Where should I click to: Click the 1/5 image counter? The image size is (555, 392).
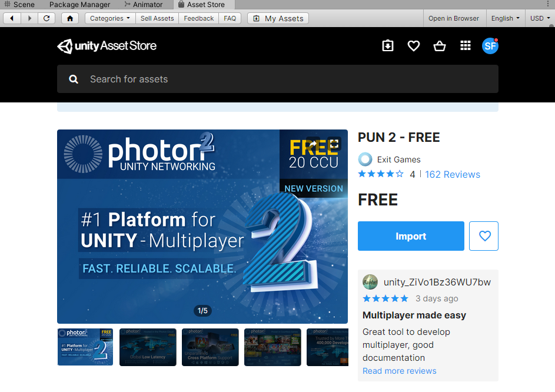pos(202,311)
